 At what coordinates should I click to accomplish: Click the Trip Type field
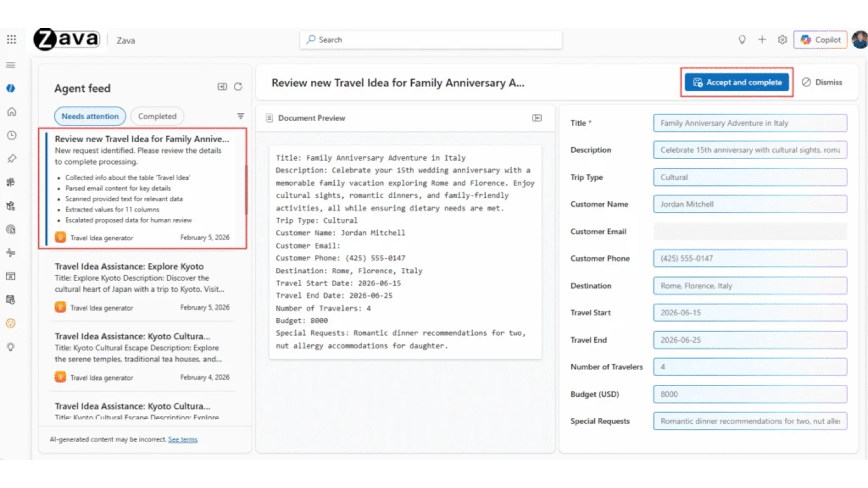[750, 177]
